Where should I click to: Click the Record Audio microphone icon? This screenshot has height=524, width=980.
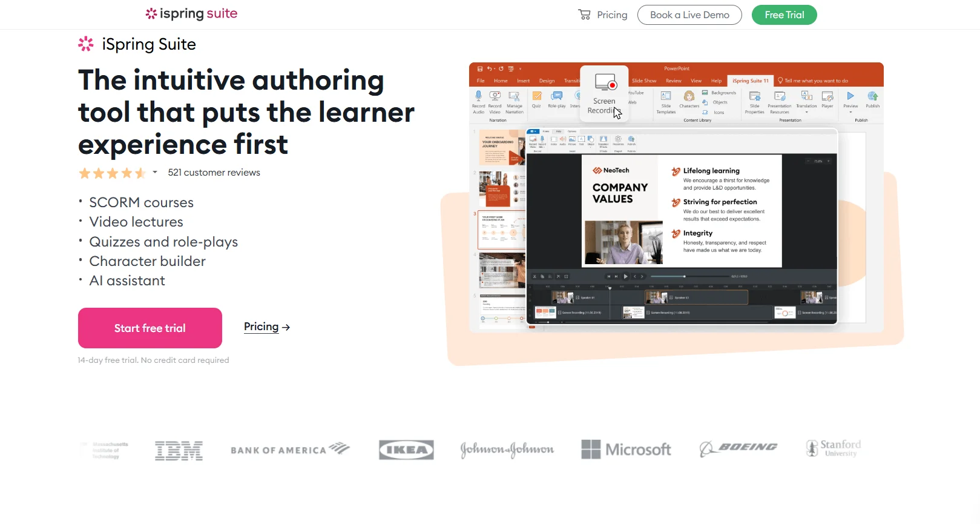(x=478, y=96)
